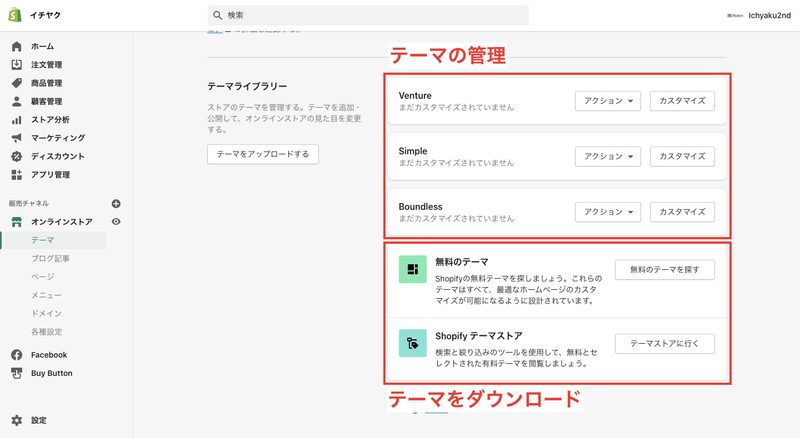Click the search magnifier icon

217,15
